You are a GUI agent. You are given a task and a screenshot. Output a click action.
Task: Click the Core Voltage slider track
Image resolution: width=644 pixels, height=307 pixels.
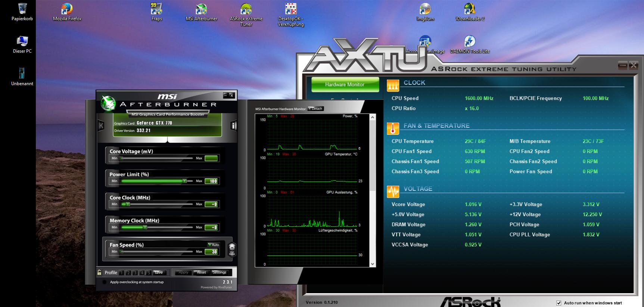(x=156, y=158)
